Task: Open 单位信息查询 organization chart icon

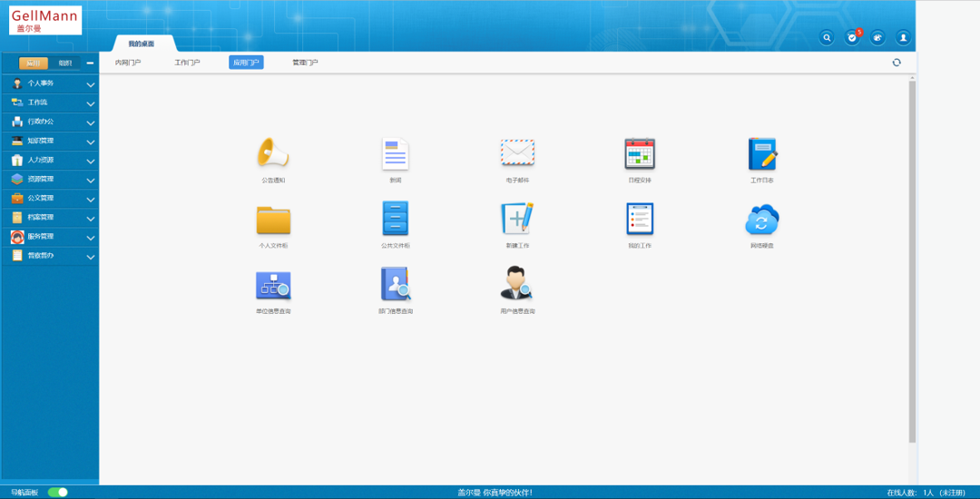Action: (x=273, y=284)
